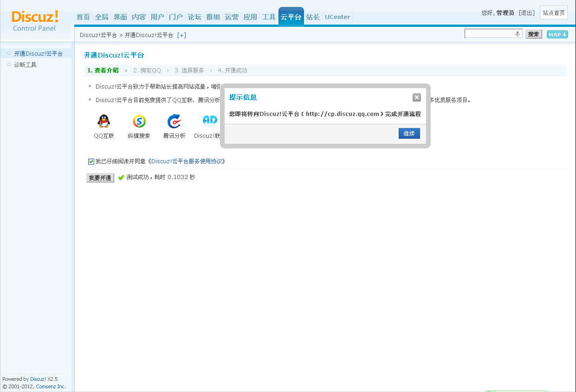Viewport: 576px width, 392px height.
Task: Open the 全局 menu
Action: tap(102, 17)
